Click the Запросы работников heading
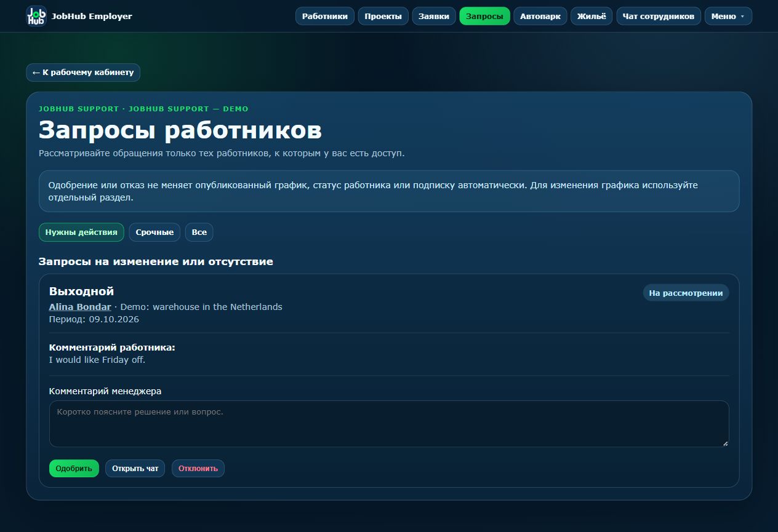778x532 pixels. (x=180, y=130)
